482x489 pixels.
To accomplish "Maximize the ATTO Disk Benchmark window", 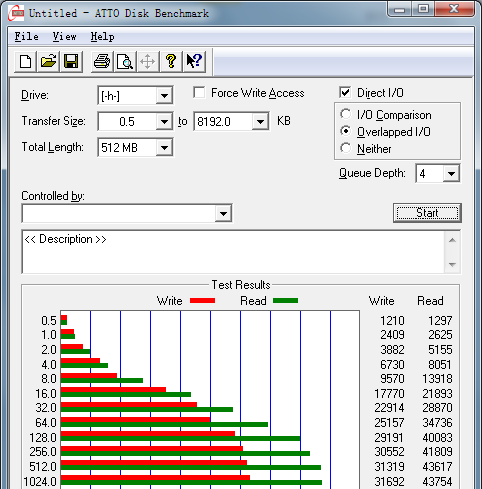I will (x=423, y=9).
